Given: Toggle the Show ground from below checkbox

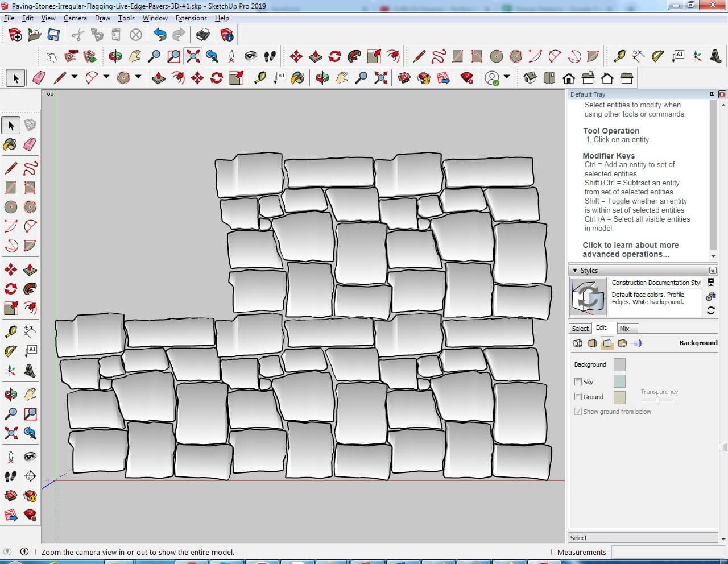Looking at the screenshot, I should 578,412.
